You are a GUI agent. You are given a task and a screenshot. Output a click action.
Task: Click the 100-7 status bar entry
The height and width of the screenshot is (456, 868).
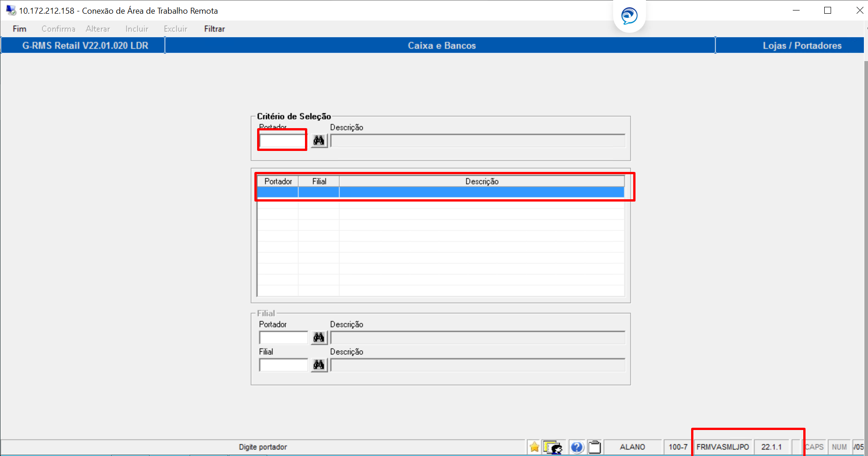[x=678, y=447]
